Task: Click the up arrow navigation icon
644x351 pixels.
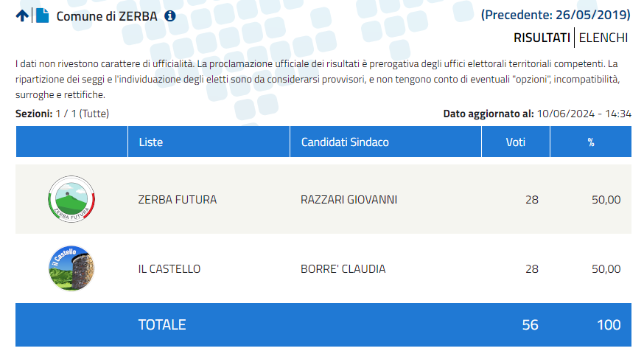Action: [22, 15]
